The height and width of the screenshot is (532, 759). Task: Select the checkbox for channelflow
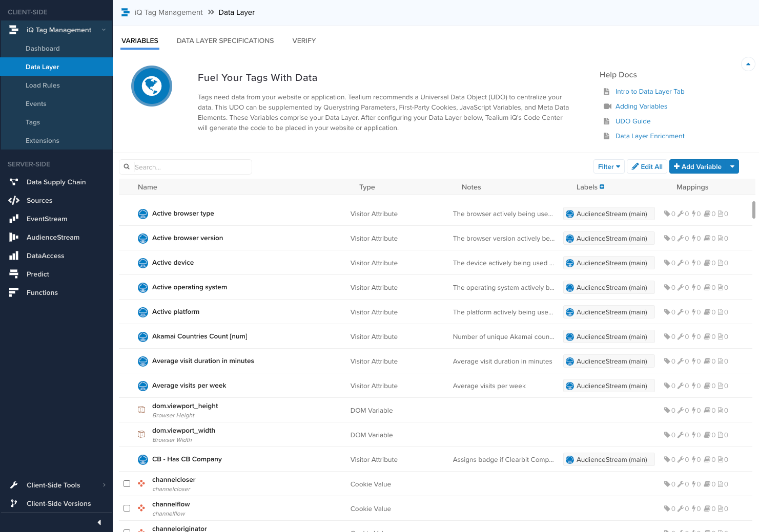[x=127, y=508]
